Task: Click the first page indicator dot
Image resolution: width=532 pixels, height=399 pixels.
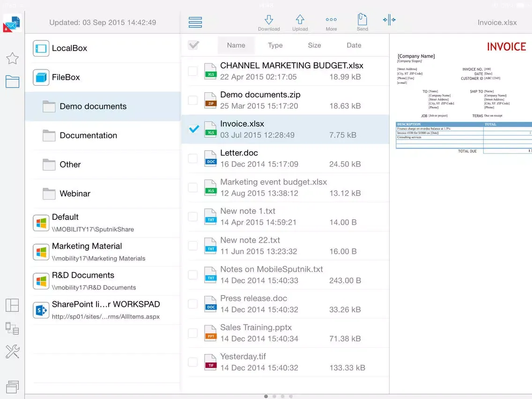Action: tap(266, 396)
